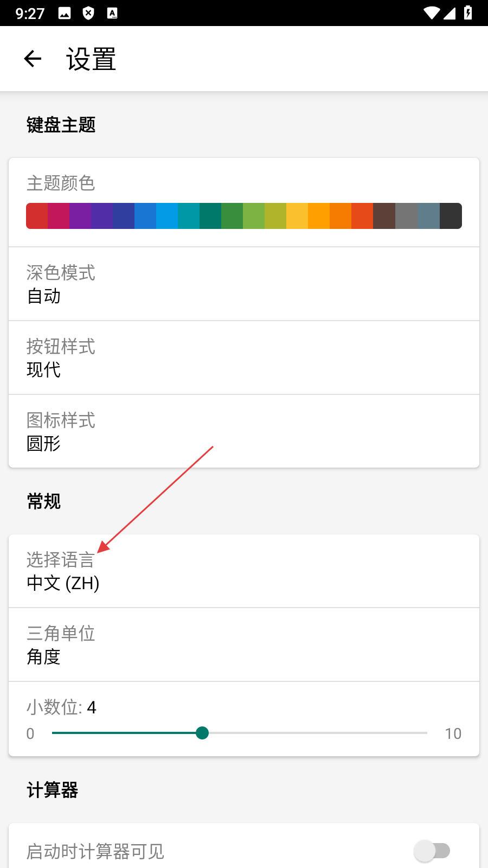Select the brown theme color swatch
The height and width of the screenshot is (868, 488).
pos(384,216)
